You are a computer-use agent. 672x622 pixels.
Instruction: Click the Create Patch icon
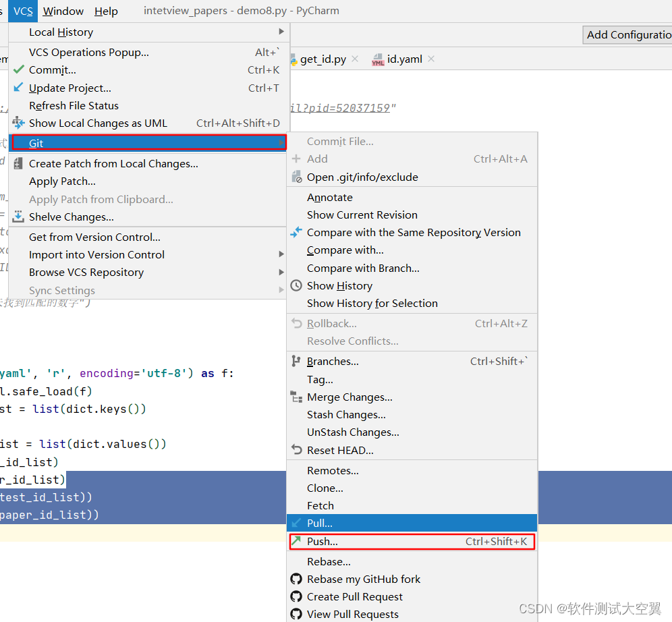point(18,163)
